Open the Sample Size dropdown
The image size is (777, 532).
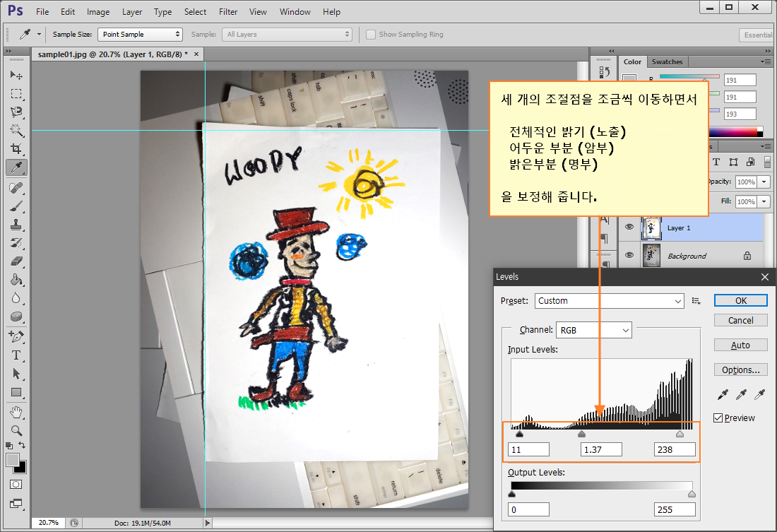point(141,34)
